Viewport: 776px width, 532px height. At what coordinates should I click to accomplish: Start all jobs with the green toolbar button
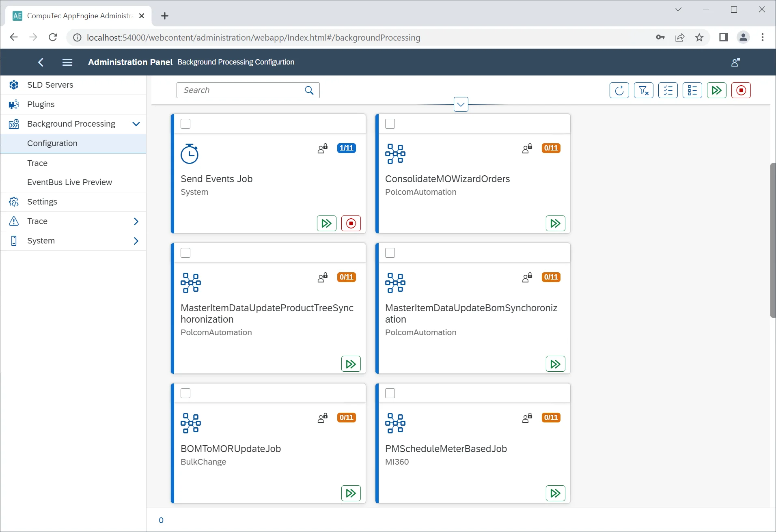tap(716, 90)
